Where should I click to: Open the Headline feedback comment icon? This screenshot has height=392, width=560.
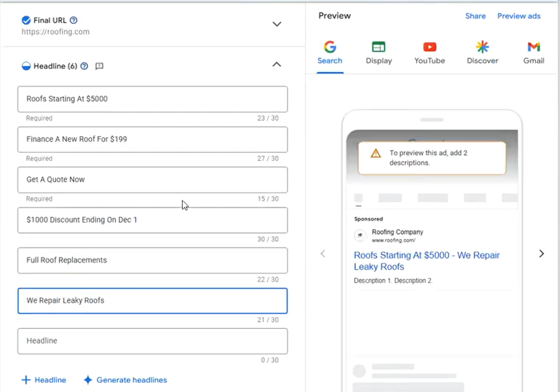[x=99, y=66]
